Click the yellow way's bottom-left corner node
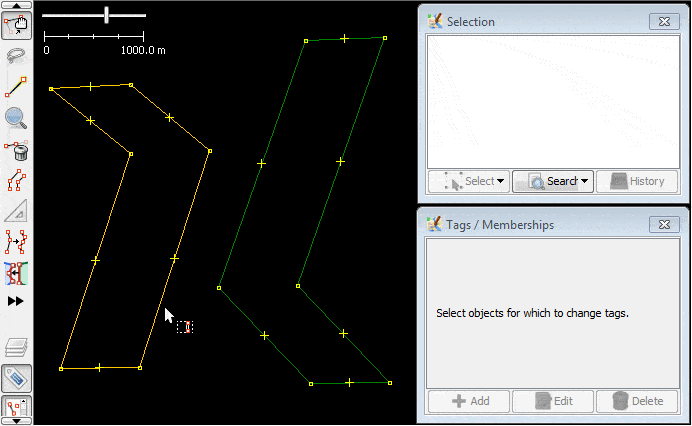Viewport: 692px width, 426px height. point(61,369)
